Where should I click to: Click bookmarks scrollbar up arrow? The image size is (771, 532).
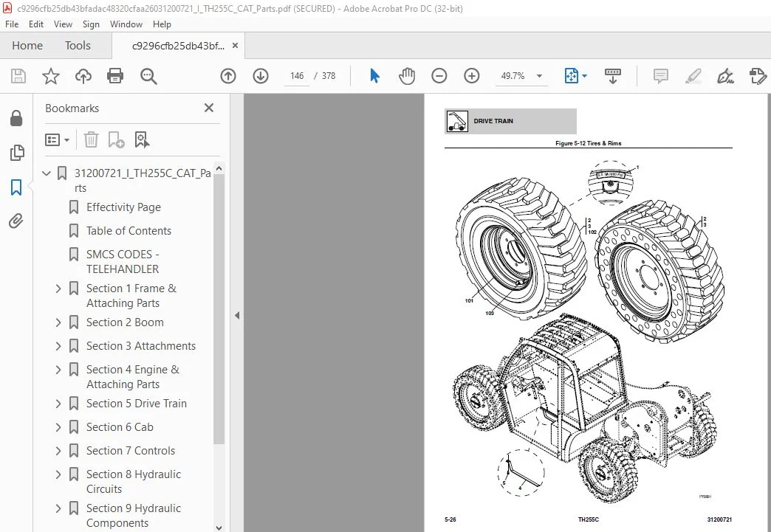coord(219,168)
